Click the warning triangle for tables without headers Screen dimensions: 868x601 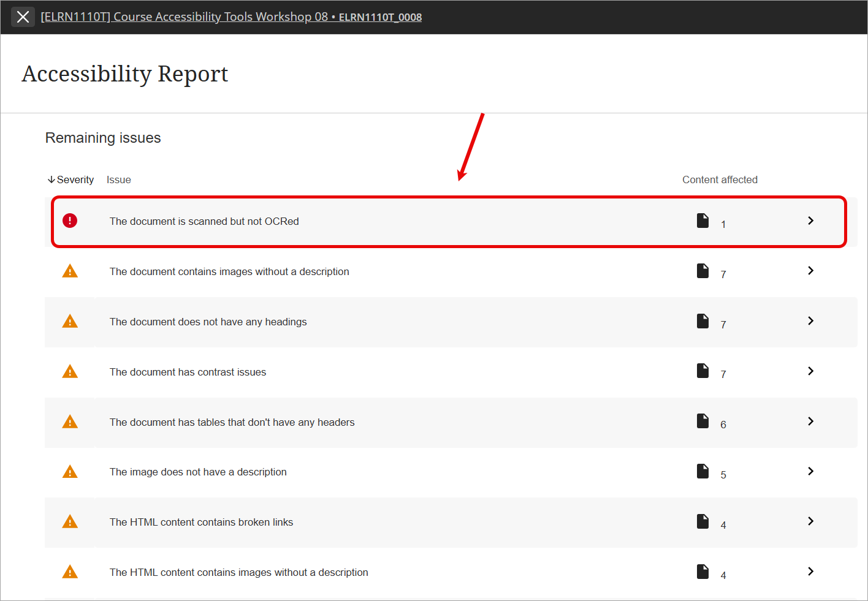[x=70, y=421]
